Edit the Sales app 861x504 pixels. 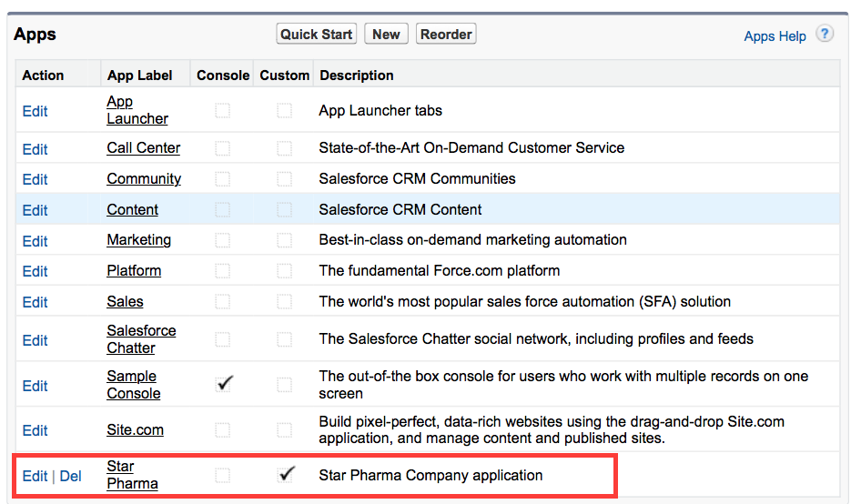point(35,302)
